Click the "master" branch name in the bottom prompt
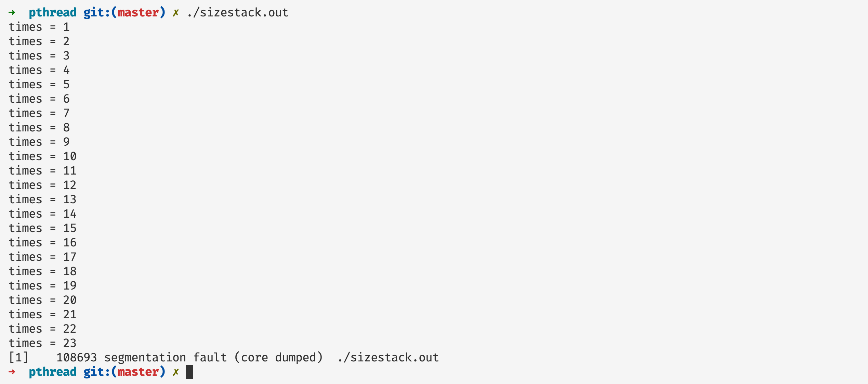 tap(138, 372)
